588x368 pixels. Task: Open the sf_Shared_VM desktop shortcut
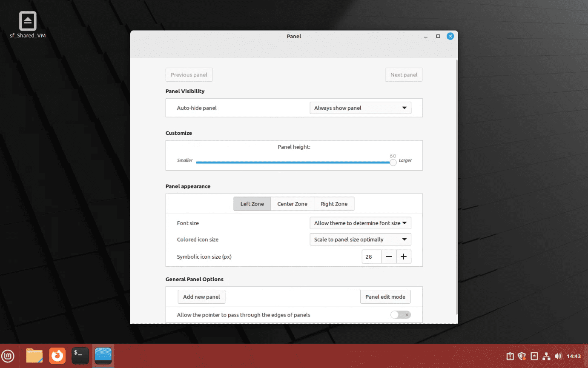coord(27,20)
